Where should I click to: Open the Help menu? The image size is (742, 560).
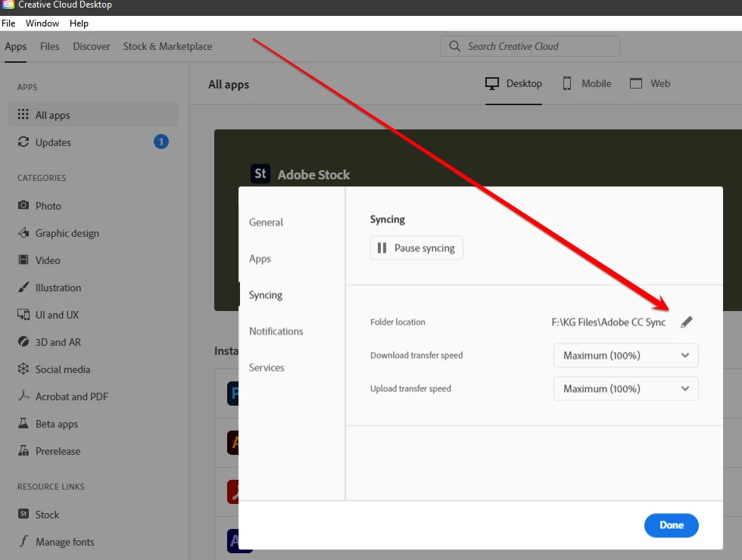click(x=79, y=23)
